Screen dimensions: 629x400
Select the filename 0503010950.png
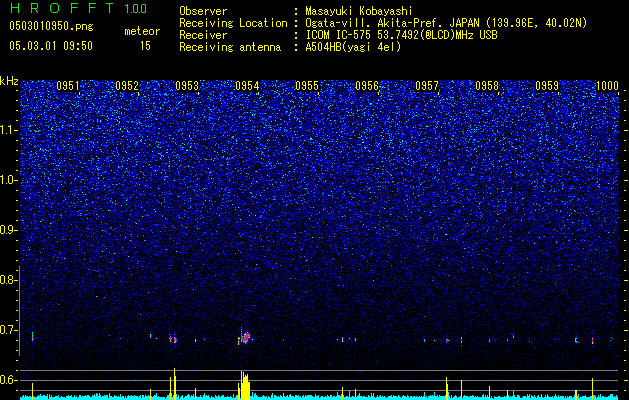[51, 26]
